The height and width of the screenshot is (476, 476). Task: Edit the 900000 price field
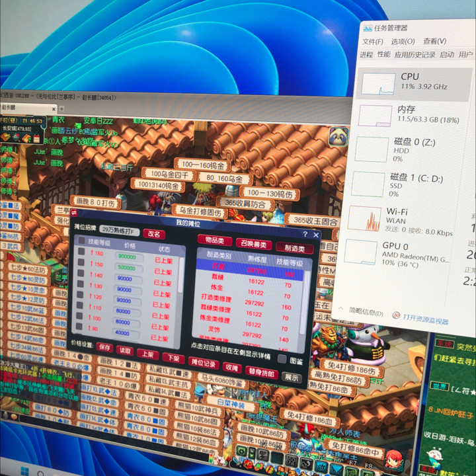tap(129, 257)
